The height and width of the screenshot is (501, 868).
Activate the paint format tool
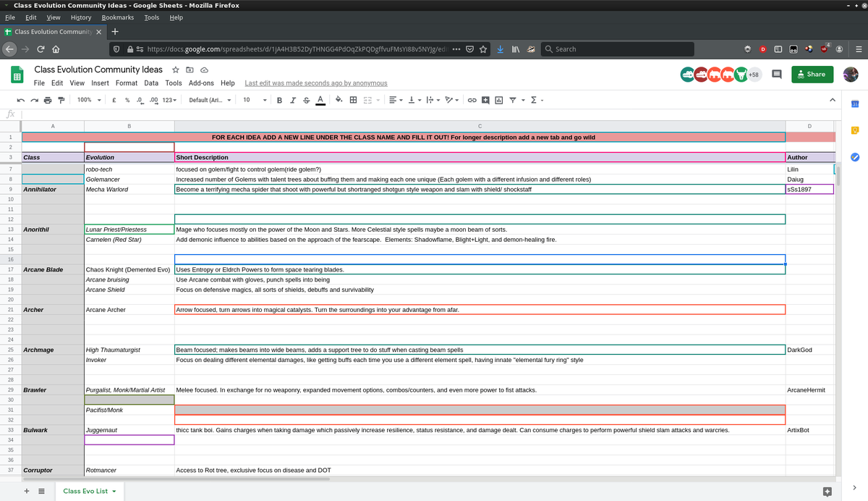click(61, 100)
